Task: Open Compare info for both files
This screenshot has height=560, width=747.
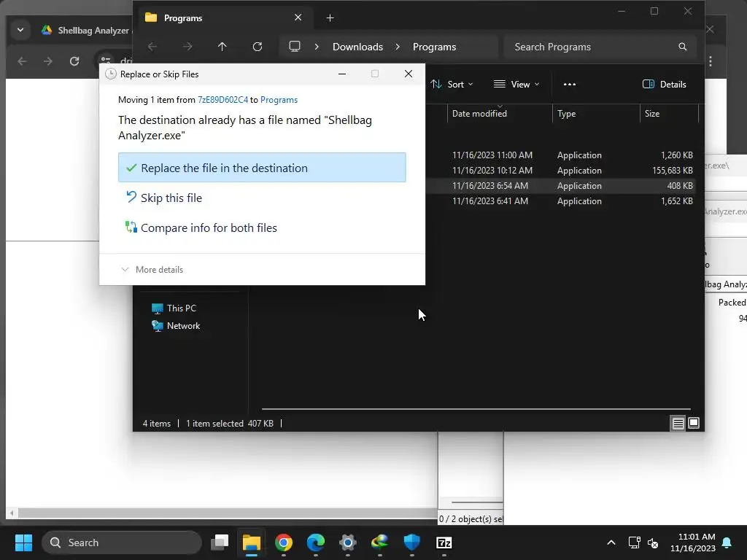Action: (x=201, y=227)
